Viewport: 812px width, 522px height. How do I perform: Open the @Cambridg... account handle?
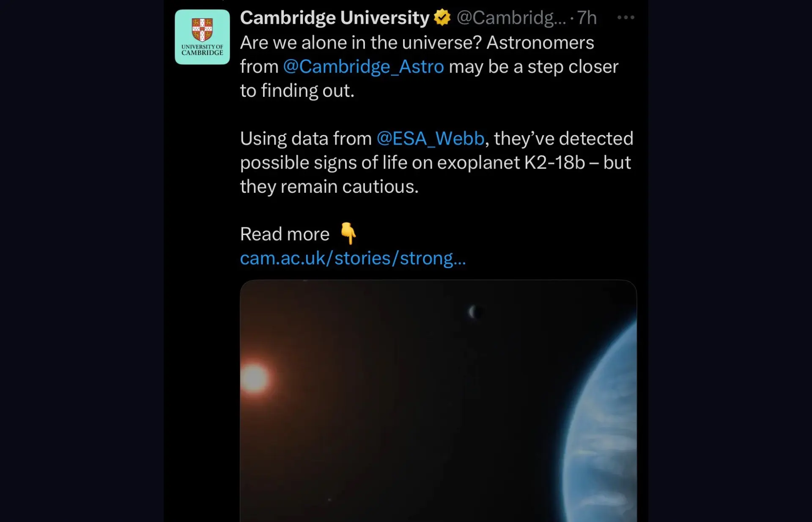coord(511,18)
